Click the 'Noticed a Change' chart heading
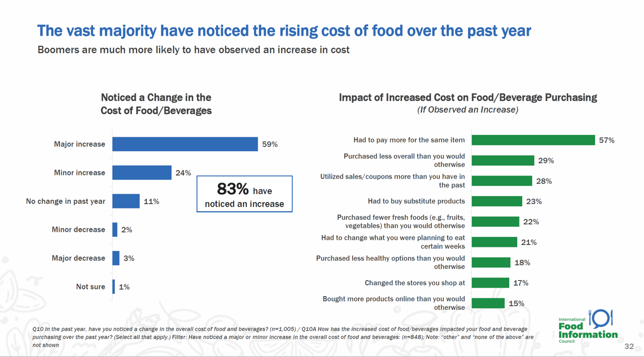The width and height of the screenshot is (644, 357). click(156, 104)
